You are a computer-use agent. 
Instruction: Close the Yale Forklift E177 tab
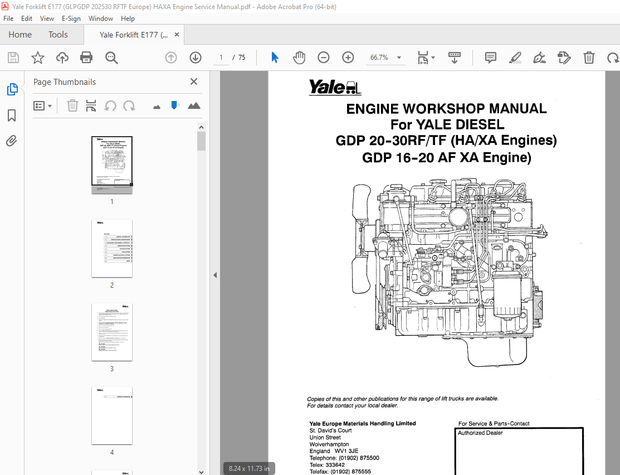[x=177, y=34]
